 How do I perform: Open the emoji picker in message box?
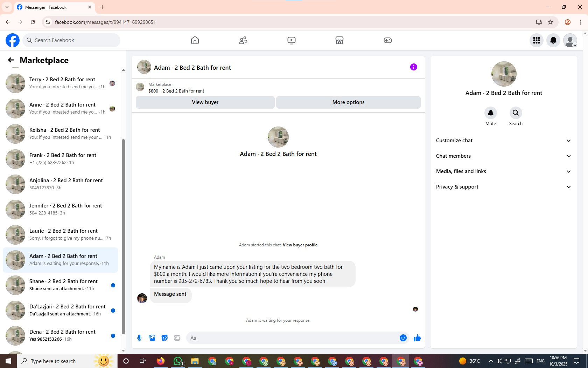click(x=403, y=338)
